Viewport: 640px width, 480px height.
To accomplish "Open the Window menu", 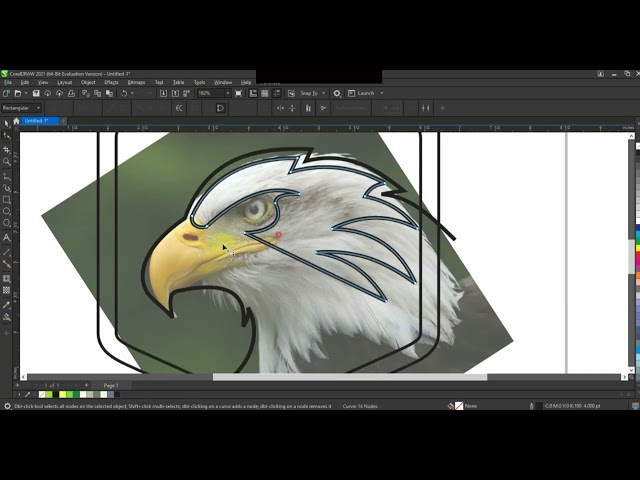I will (x=223, y=82).
